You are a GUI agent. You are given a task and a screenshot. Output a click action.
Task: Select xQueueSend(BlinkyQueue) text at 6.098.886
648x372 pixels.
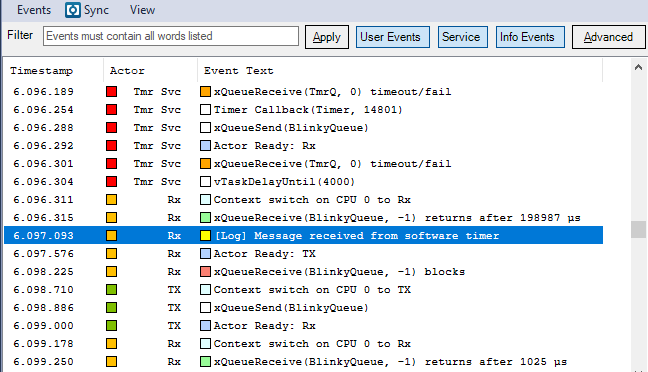click(291, 308)
